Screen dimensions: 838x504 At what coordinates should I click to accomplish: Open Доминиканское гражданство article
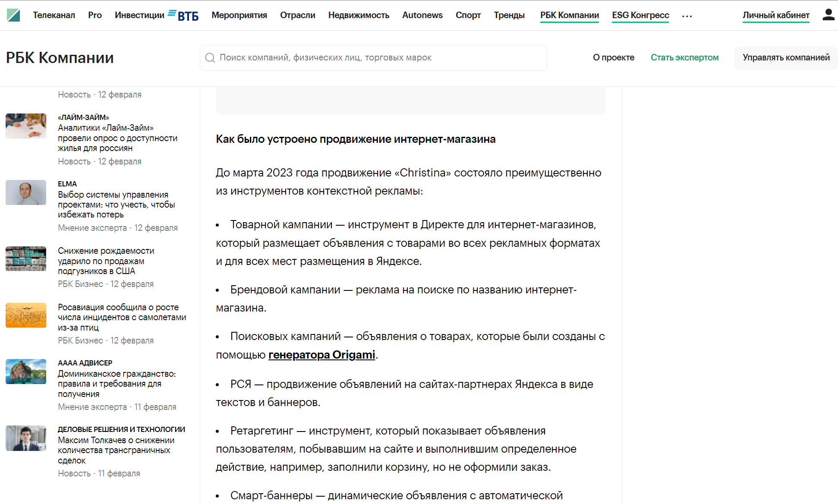[x=117, y=384]
